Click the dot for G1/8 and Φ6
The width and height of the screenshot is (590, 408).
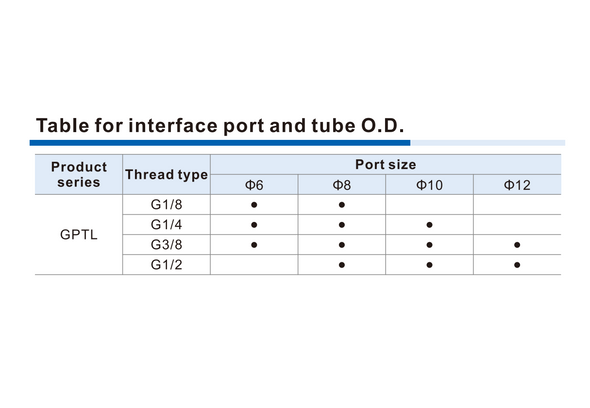pos(254,205)
